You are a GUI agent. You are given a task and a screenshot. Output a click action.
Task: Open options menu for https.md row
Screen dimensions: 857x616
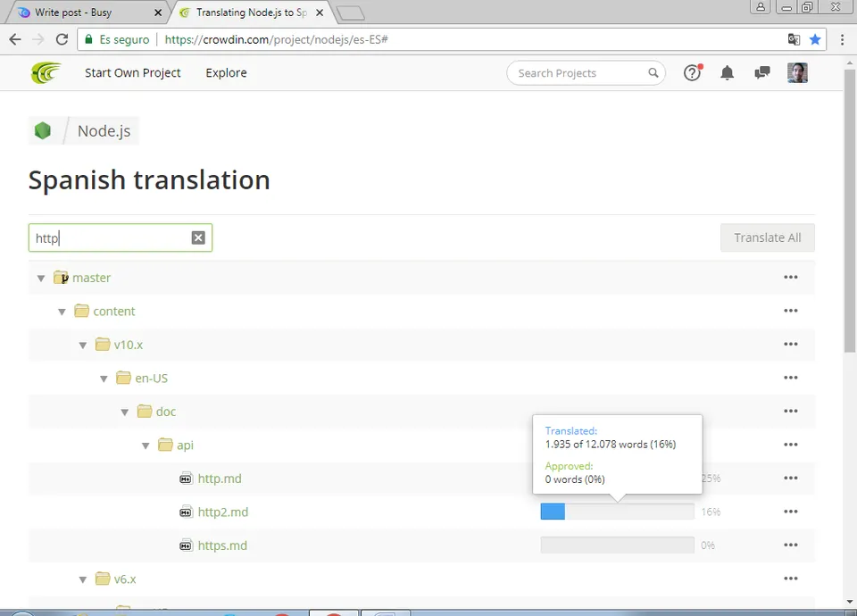[790, 545]
